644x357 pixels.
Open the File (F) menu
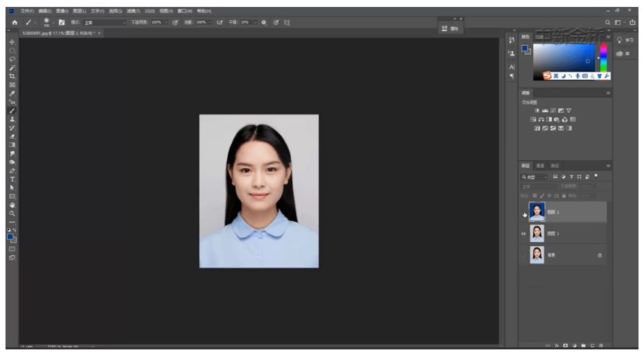pos(27,11)
